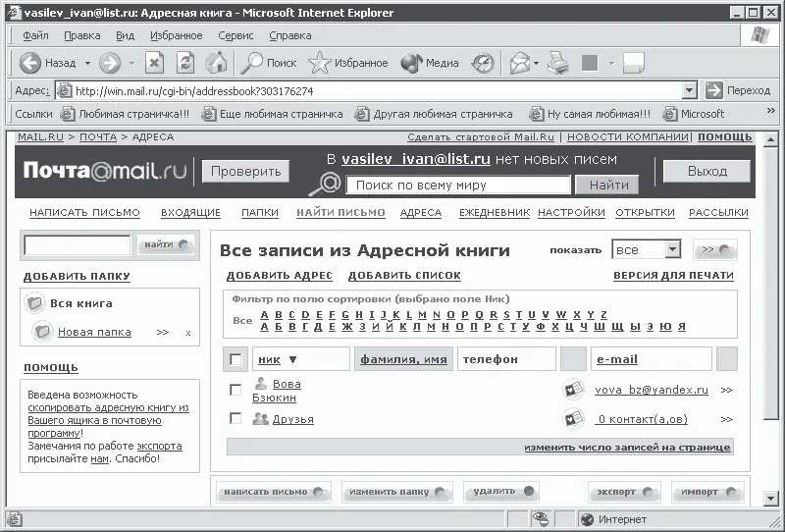Open the Microsoft links bar shortcut
Image resolution: width=785 pixels, height=532 pixels.
(694, 114)
